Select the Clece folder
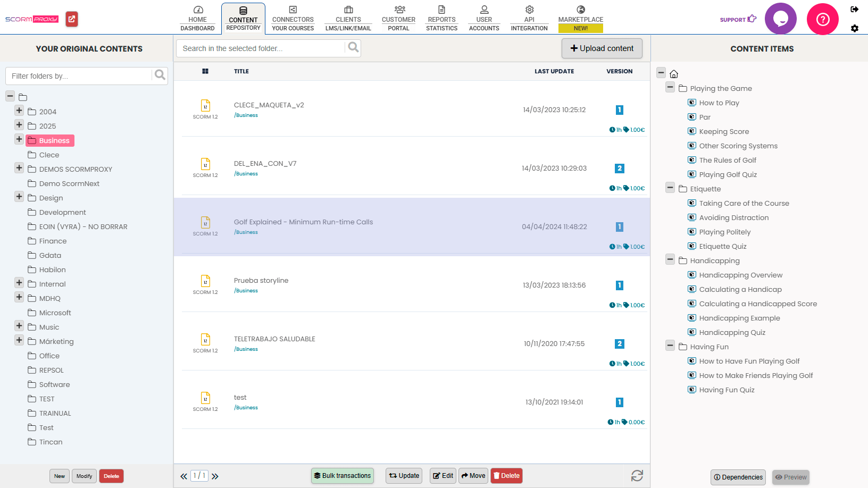Image resolution: width=868 pixels, height=488 pixels. [x=49, y=155]
